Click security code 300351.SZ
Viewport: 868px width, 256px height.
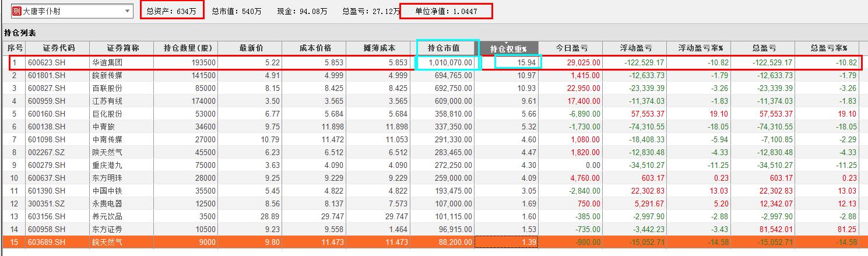point(47,203)
